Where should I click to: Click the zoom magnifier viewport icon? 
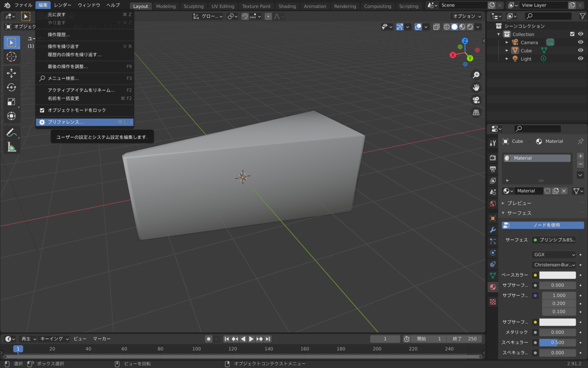point(476,75)
